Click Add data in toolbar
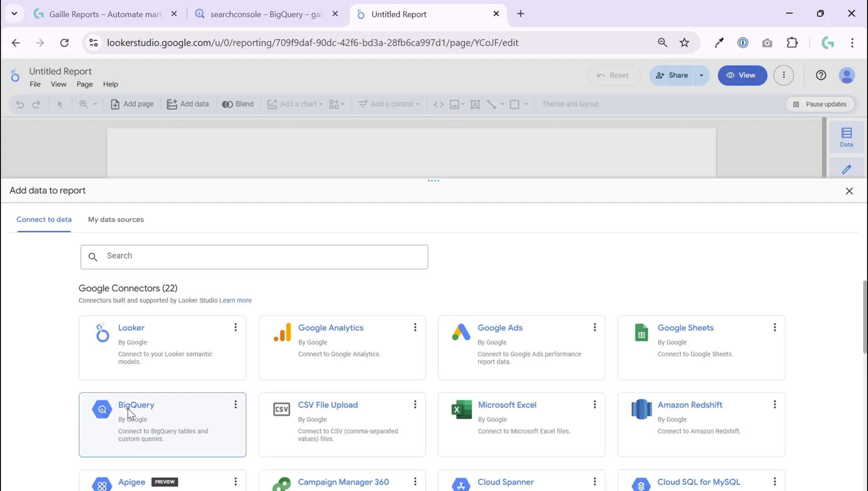 point(187,104)
